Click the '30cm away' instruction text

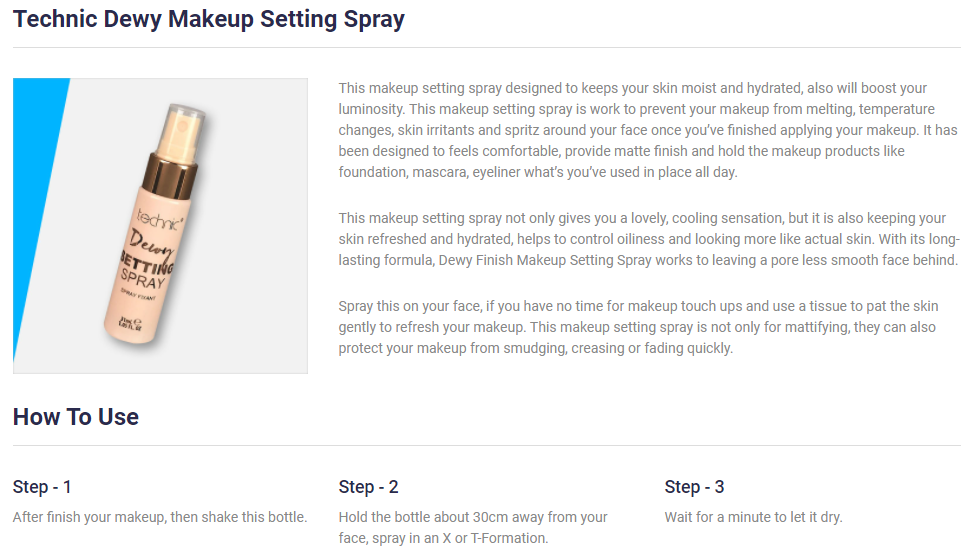coord(473,528)
